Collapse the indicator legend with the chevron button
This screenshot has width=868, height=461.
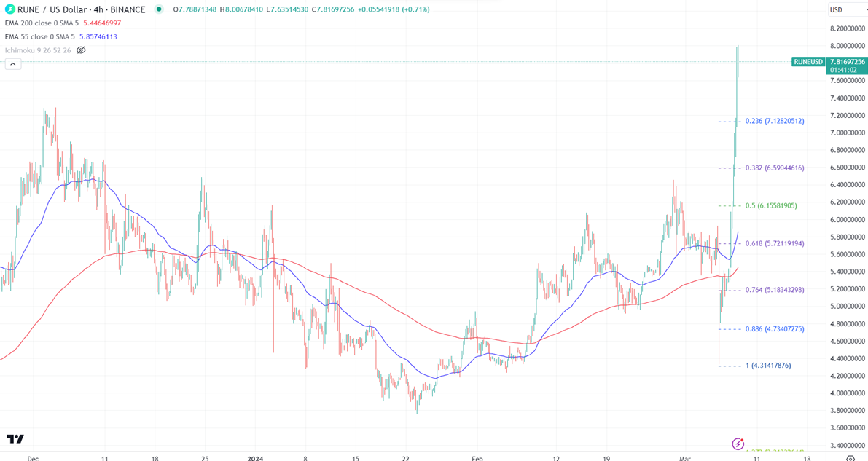tap(12, 64)
